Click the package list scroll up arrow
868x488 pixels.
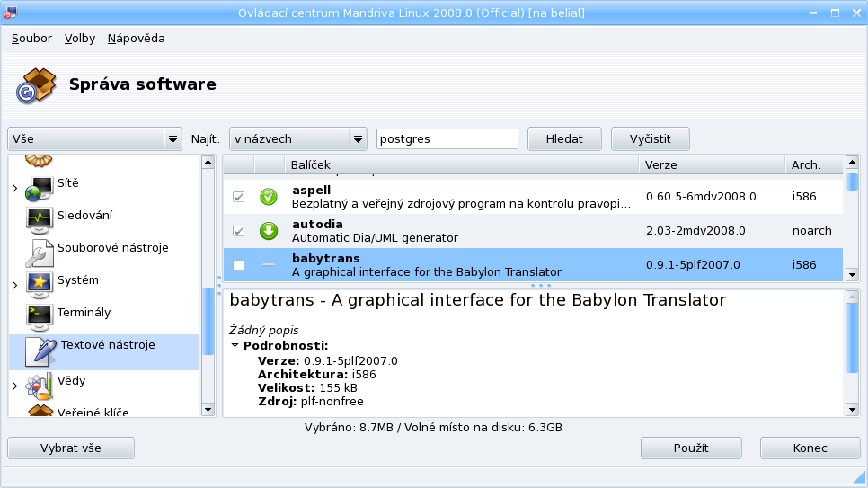point(853,163)
